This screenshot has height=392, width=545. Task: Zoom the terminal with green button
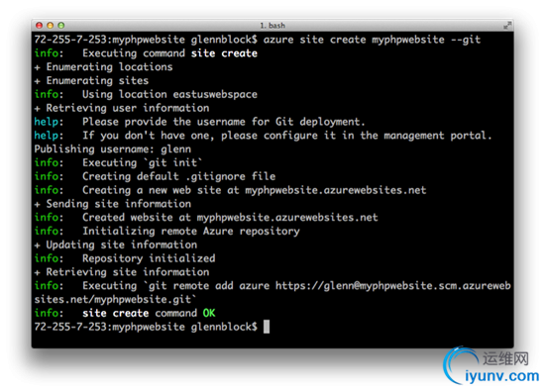coord(61,26)
